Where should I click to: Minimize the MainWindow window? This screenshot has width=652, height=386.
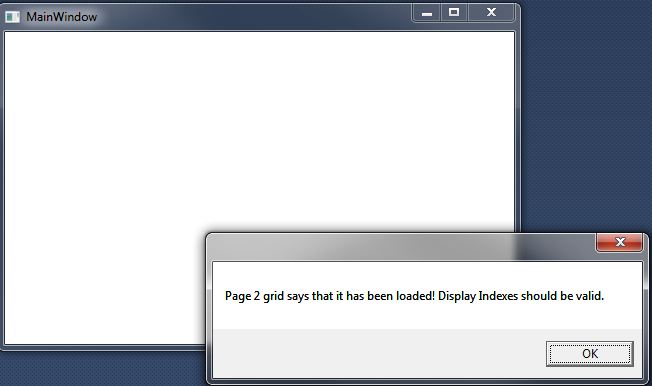pyautogui.click(x=427, y=13)
